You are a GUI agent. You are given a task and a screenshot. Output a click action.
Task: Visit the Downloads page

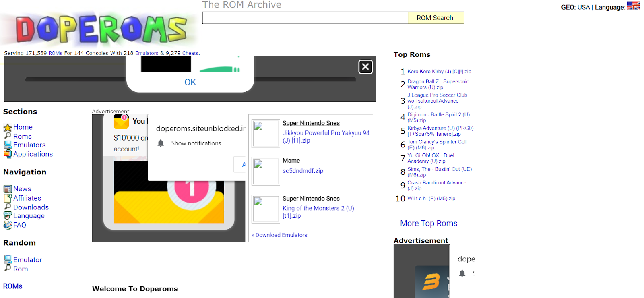coord(31,207)
